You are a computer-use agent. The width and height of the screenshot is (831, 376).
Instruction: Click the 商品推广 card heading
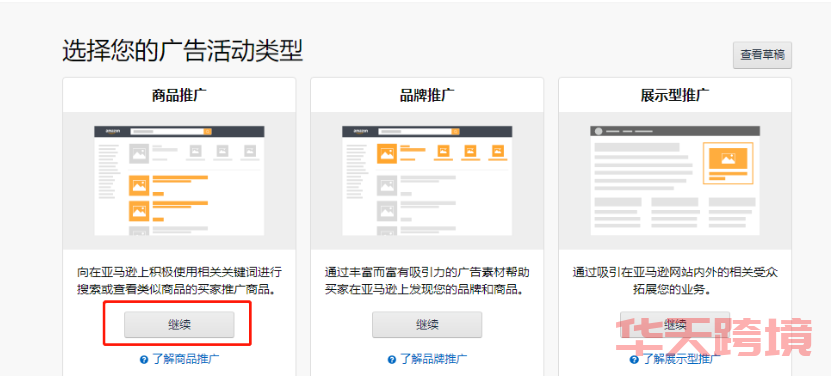click(x=179, y=95)
